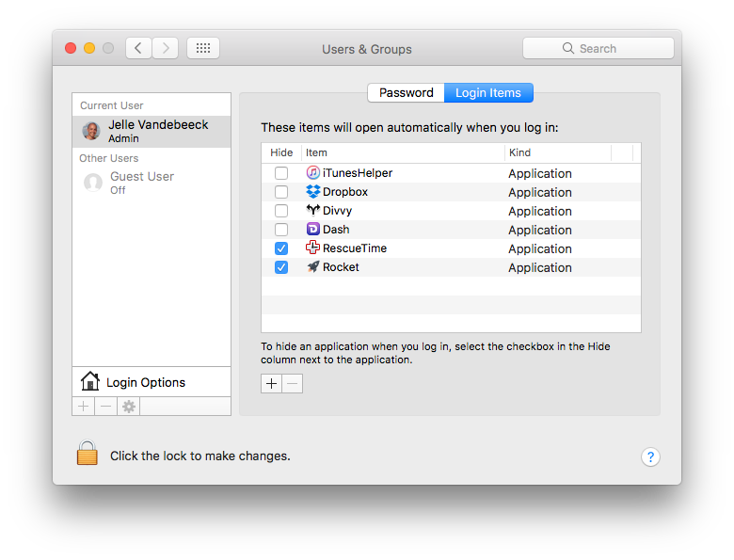The image size is (734, 560).
Task: Select the Divvy item name
Action: point(338,211)
